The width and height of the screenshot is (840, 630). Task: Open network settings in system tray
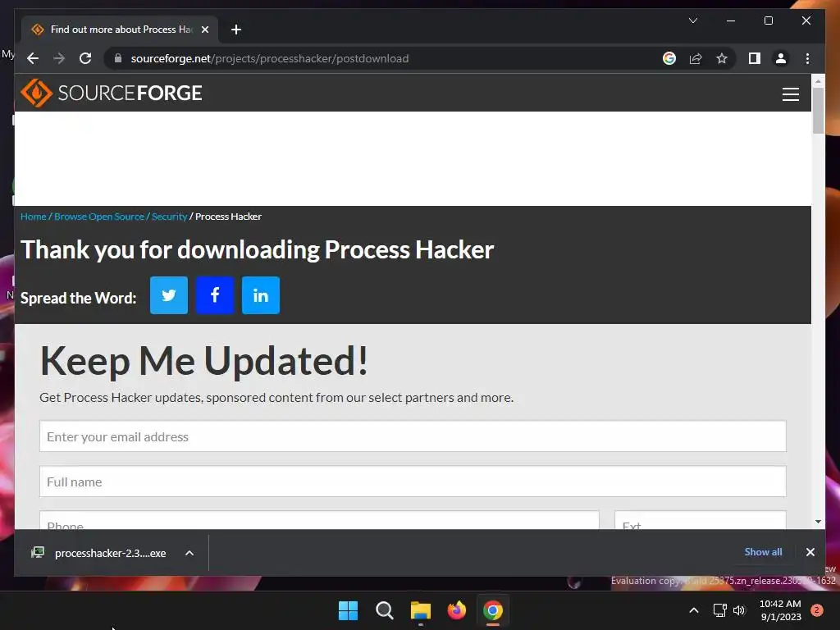pyautogui.click(x=720, y=610)
